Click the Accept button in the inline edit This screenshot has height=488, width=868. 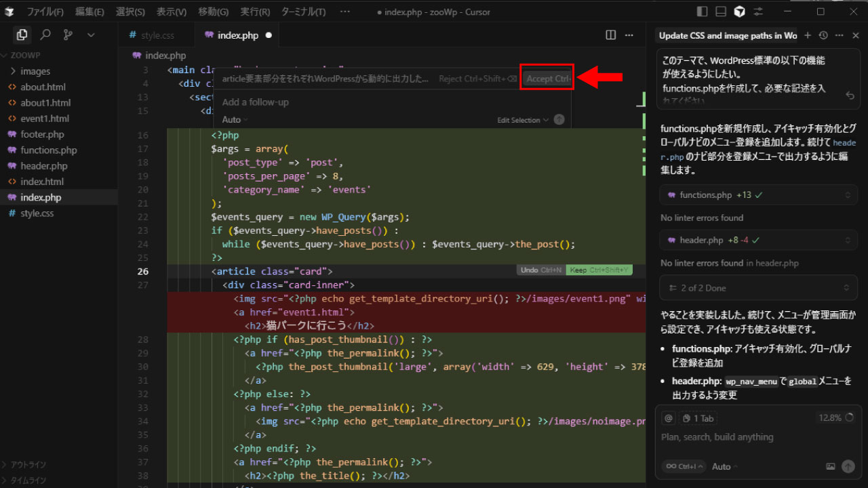click(548, 79)
